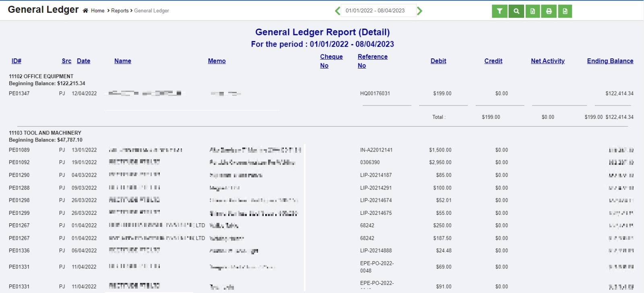The image size is (644, 293).
Task: Print the General Ledger report
Action: pos(549,11)
